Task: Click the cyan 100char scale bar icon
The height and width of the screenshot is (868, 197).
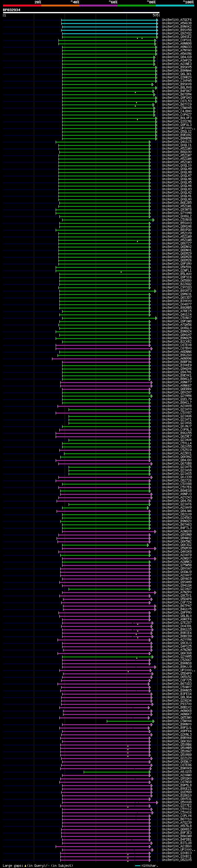Action: coord(137,866)
